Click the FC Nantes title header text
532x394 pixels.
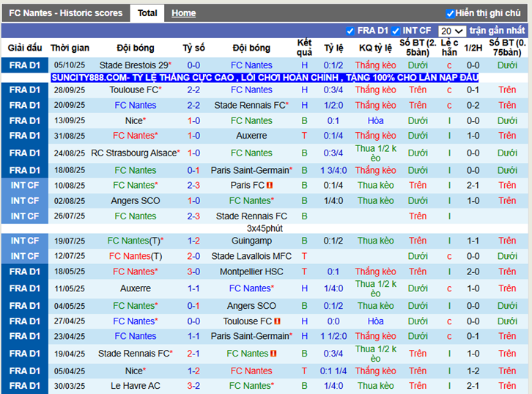[65, 13]
